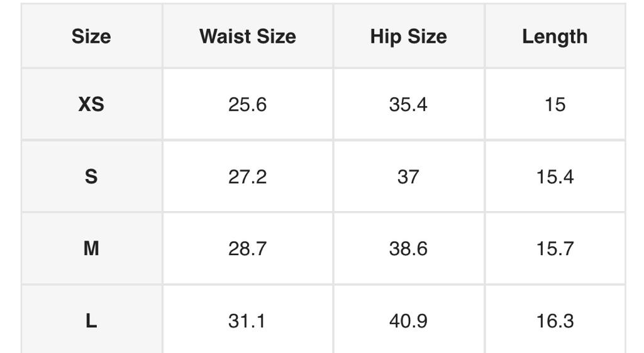Click the Length column header
The image size is (644, 353).
[x=555, y=36]
